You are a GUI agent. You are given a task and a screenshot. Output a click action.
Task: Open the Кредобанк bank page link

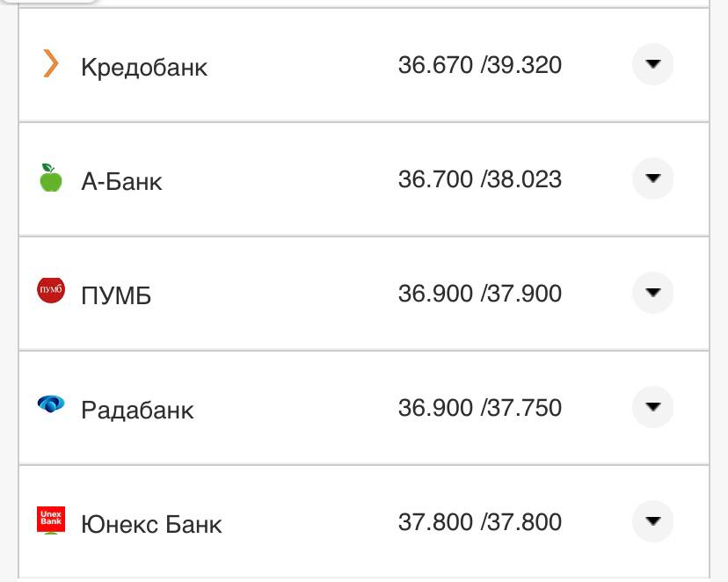point(144,66)
